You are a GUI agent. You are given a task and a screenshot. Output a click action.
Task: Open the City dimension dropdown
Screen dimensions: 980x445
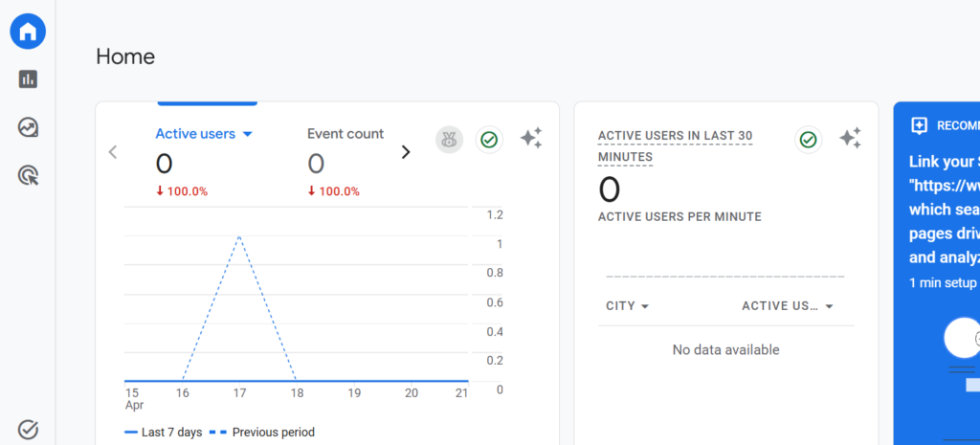pos(628,306)
